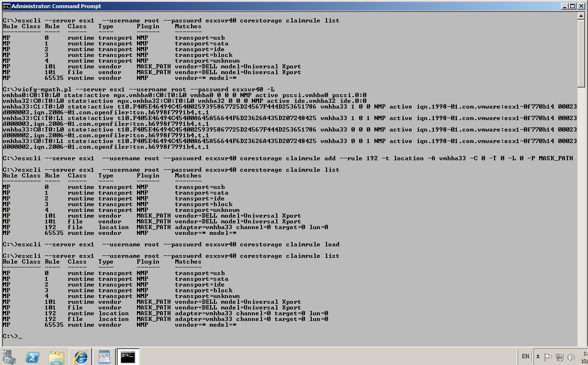The width and height of the screenshot is (588, 365).
Task: Open Server Manager from the taskbar
Action: 9,356
